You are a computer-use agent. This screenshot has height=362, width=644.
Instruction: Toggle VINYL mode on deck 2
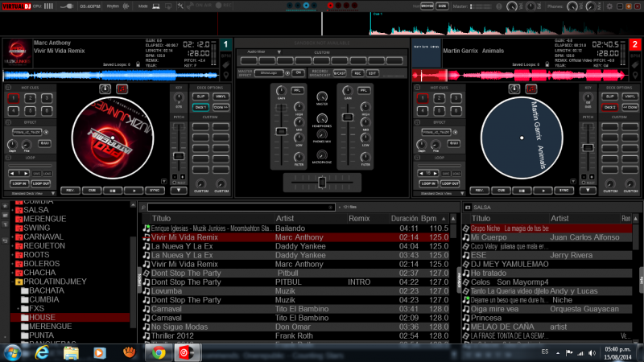630,97
